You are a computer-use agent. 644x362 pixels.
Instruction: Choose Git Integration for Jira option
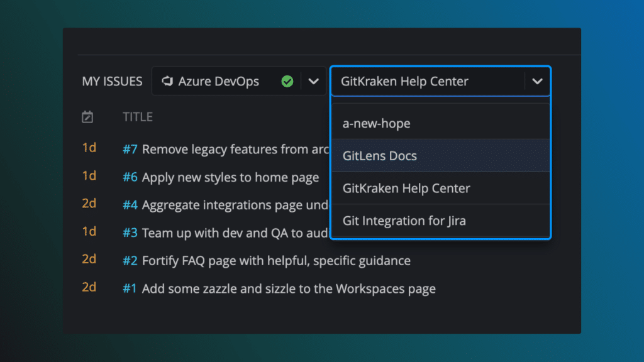coord(440,221)
